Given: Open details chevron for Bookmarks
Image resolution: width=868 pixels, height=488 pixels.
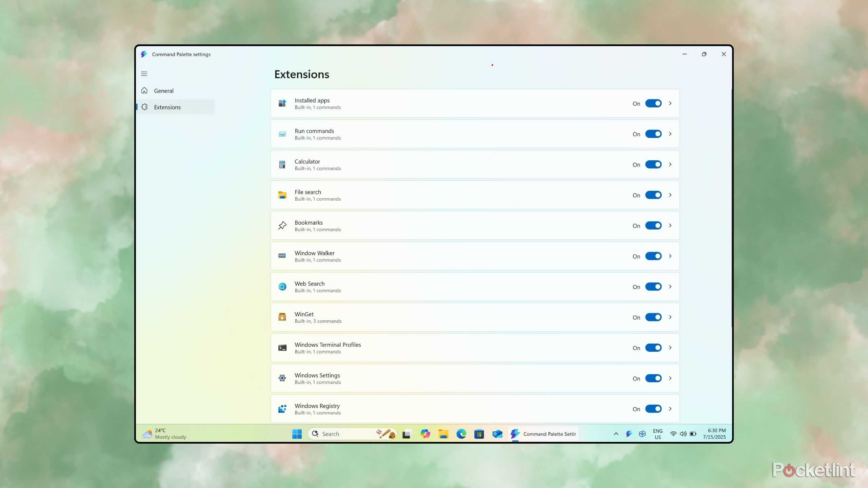Looking at the screenshot, I should coord(670,226).
